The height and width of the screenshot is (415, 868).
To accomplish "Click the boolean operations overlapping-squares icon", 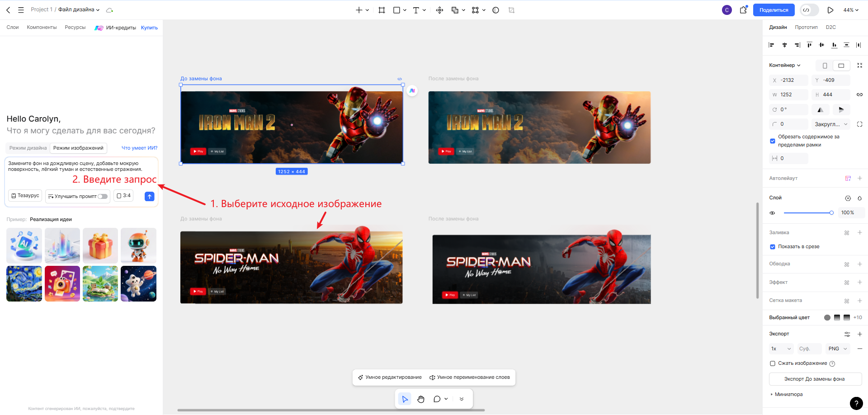I will point(455,10).
